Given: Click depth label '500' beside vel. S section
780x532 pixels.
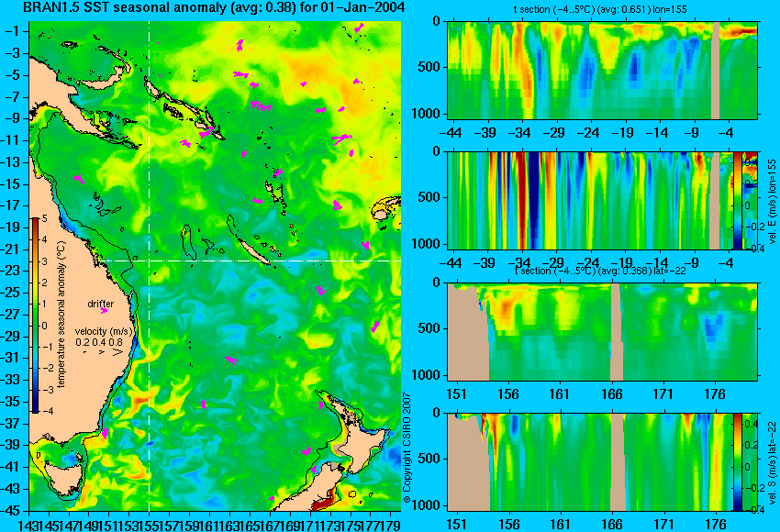Looking at the screenshot, I should pyautogui.click(x=429, y=459).
